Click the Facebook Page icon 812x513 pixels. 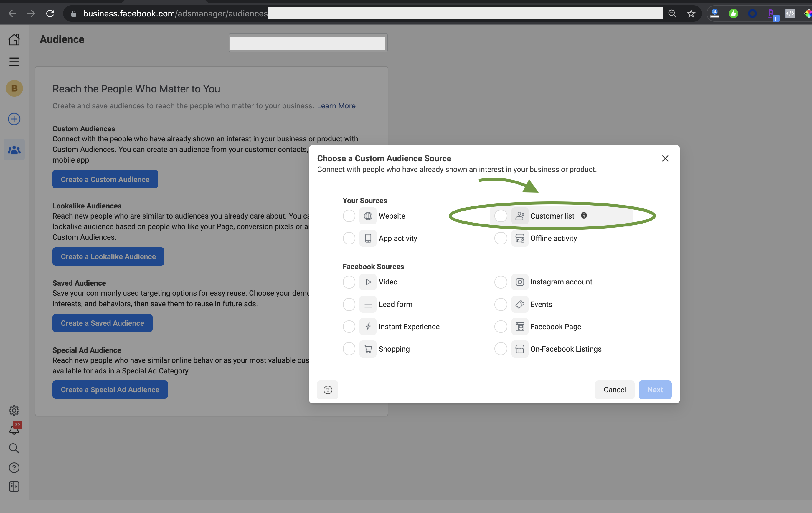520,327
